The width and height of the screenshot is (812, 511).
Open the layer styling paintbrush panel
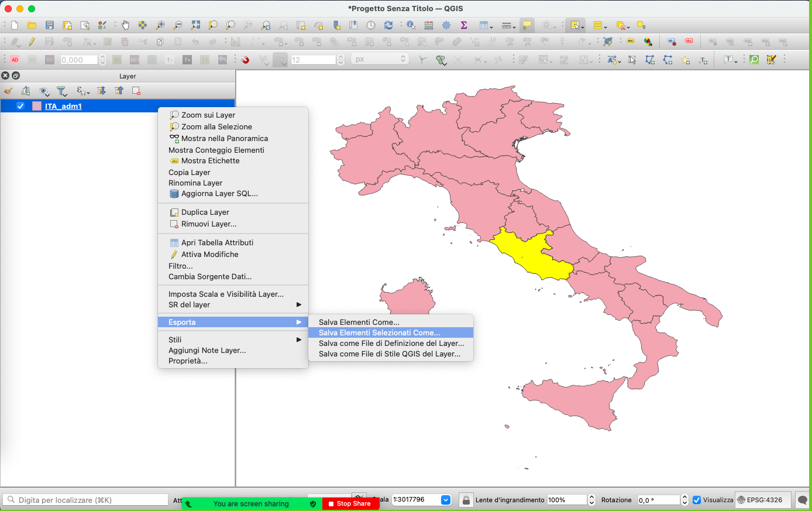point(8,91)
